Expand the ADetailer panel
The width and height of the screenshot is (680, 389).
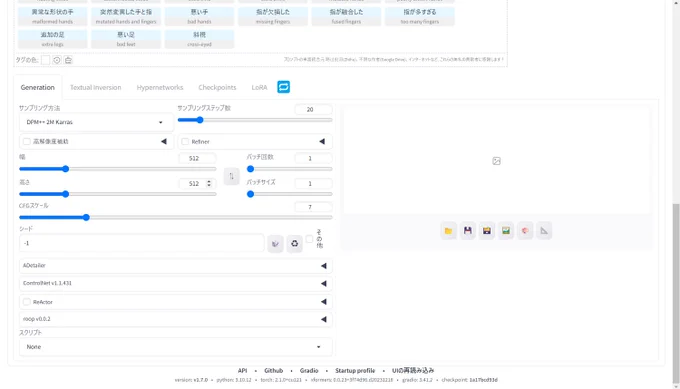(176, 266)
